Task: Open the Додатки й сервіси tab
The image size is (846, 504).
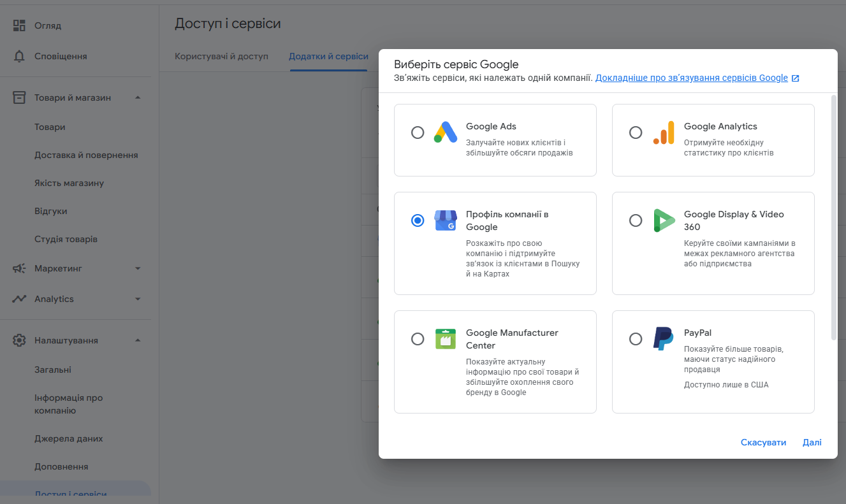Action: click(328, 56)
